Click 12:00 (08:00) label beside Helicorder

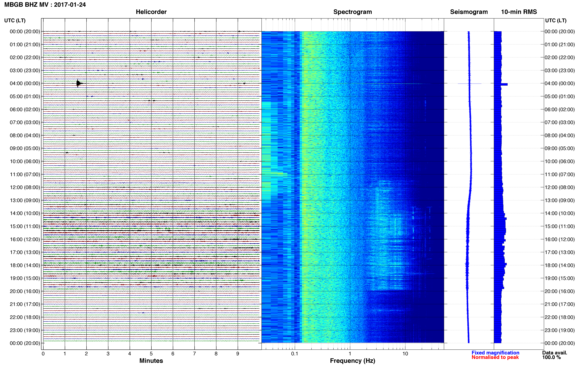coord(25,187)
